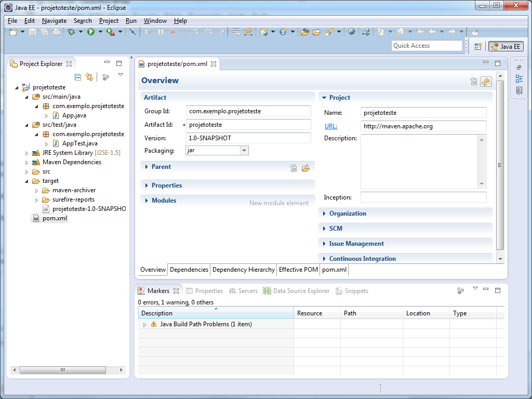Expand the Modules section

[147, 200]
